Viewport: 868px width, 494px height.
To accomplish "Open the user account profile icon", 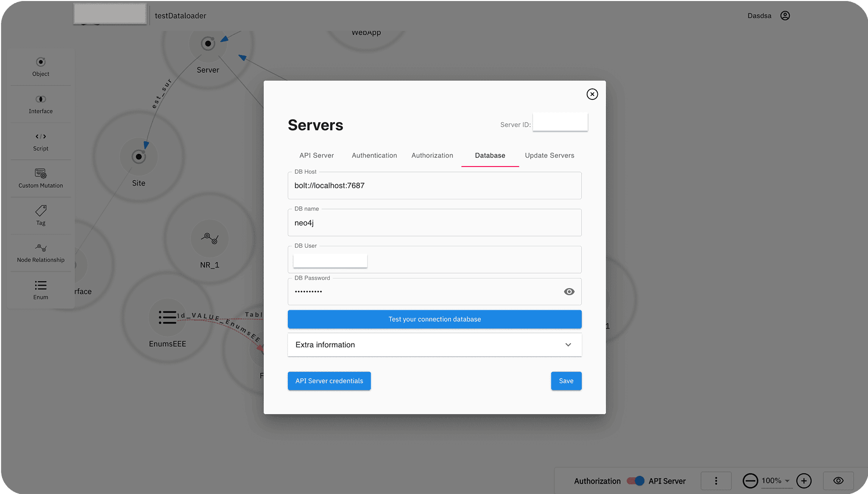I will point(785,16).
